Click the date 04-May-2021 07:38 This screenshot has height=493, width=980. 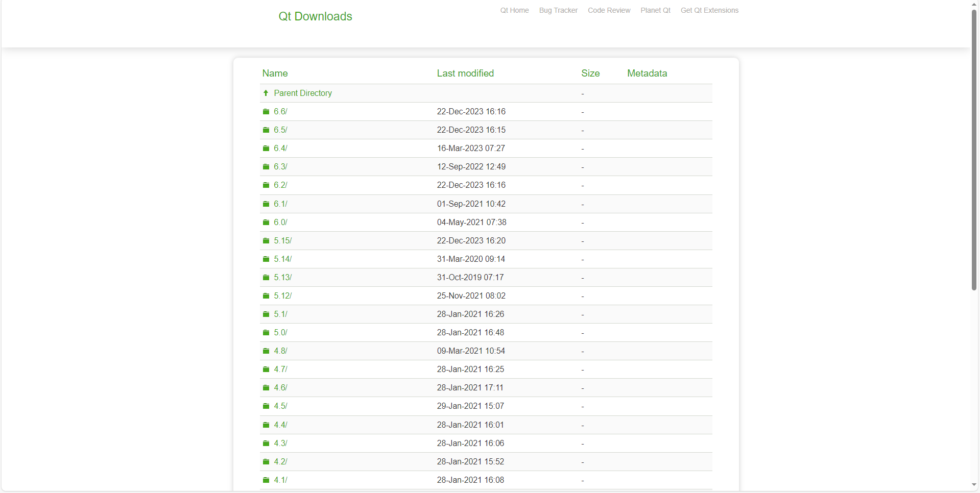tap(471, 222)
